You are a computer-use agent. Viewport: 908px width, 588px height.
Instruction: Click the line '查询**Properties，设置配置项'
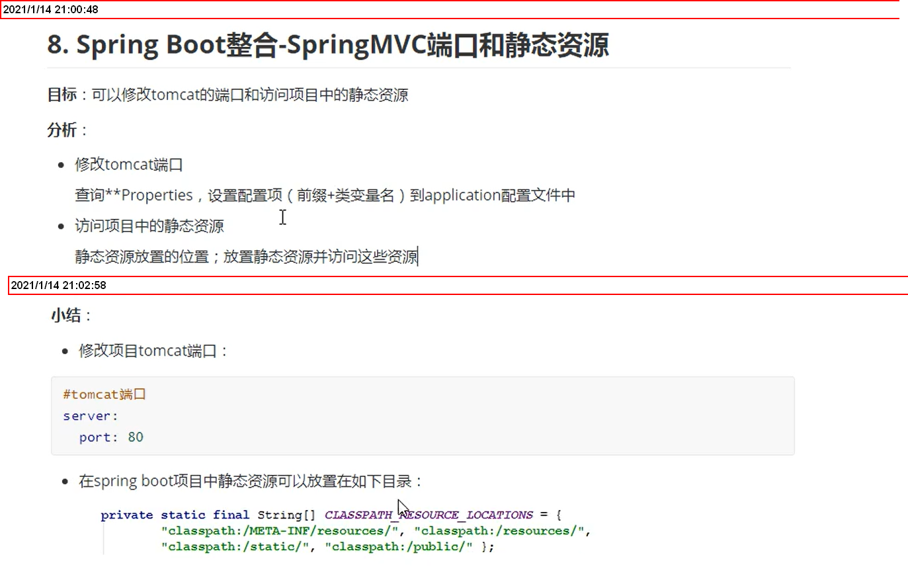(x=325, y=195)
